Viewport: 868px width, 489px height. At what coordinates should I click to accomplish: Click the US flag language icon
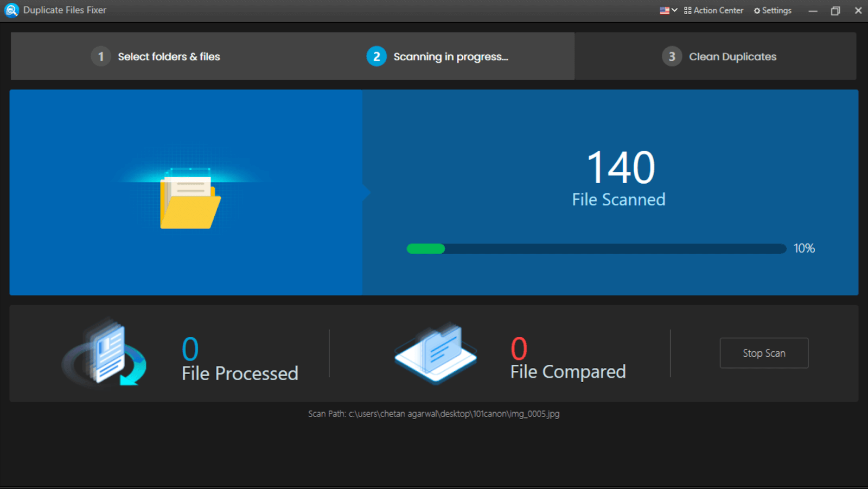664,10
